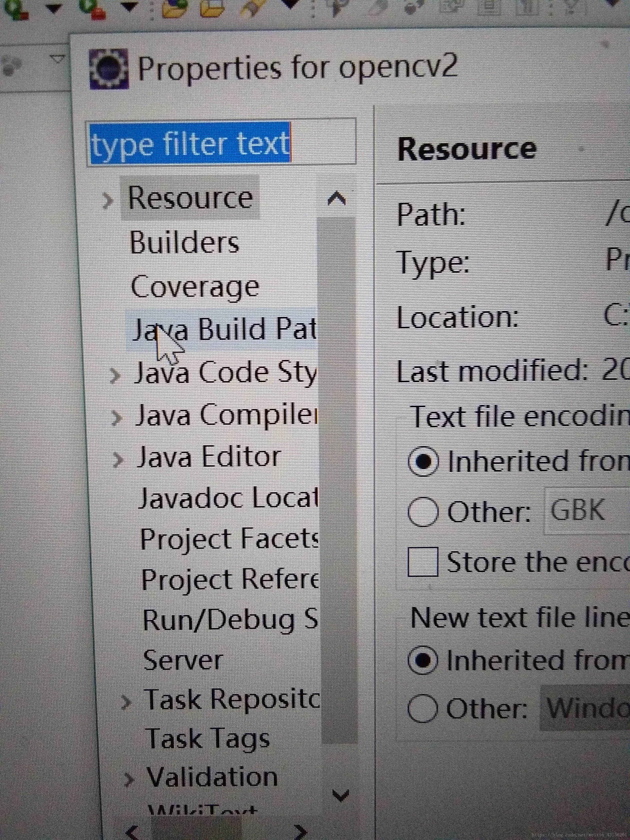This screenshot has width=630, height=840.
Task: Select Inherited from container for text encoding
Action: click(423, 461)
